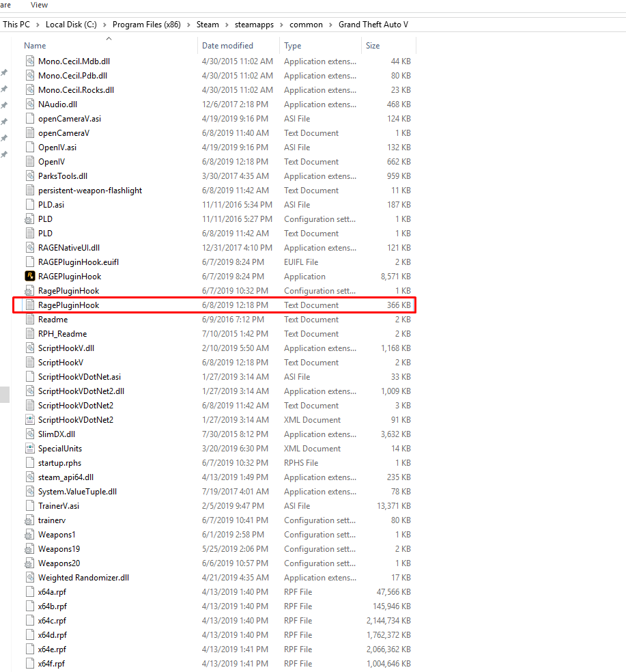Select the x64c.rpf file name
626x672 pixels.
pos(53,621)
